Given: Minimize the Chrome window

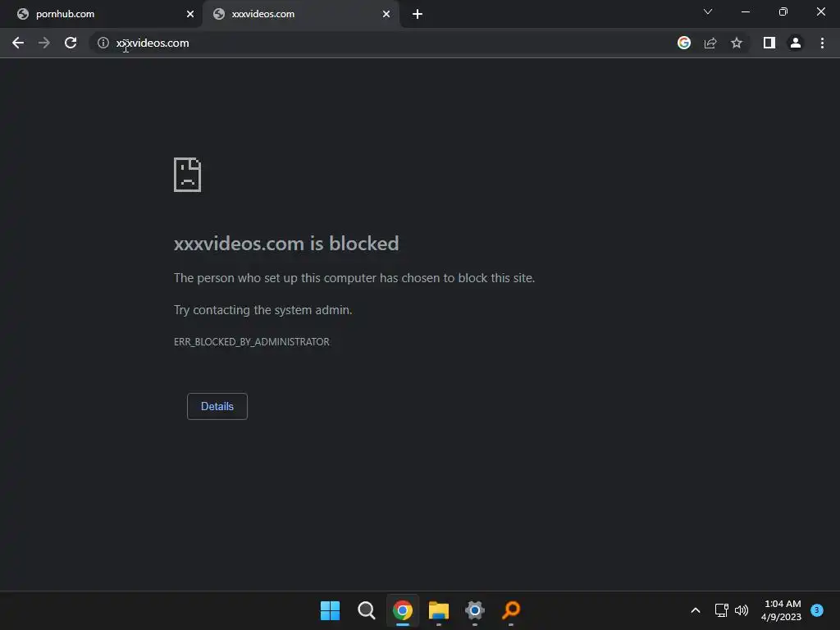Looking at the screenshot, I should pos(745,11).
